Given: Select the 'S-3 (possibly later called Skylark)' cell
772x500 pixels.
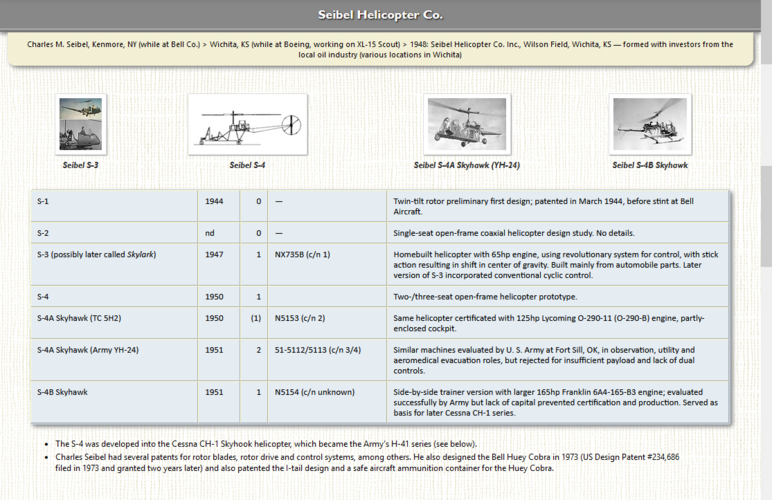Looking at the screenshot, I should (x=114, y=265).
